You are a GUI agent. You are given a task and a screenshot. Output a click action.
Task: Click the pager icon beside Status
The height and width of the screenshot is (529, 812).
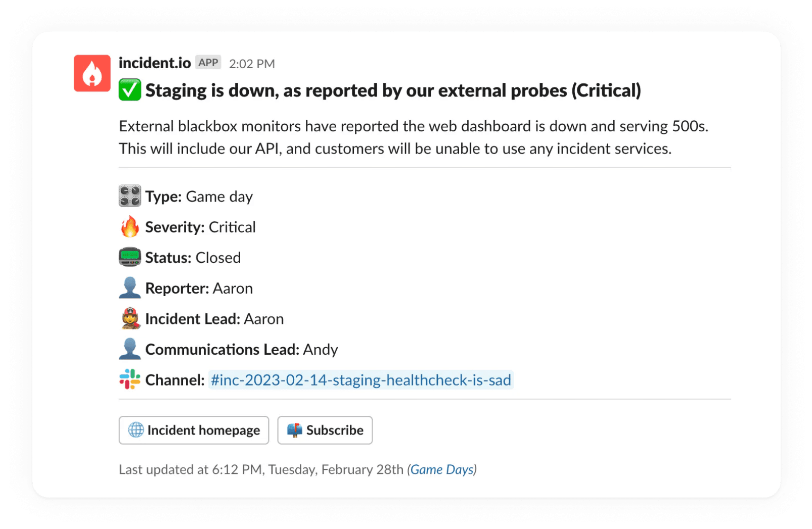point(130,257)
